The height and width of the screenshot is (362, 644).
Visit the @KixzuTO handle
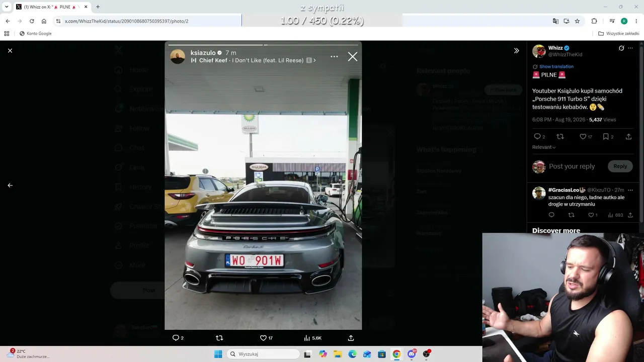(x=599, y=190)
